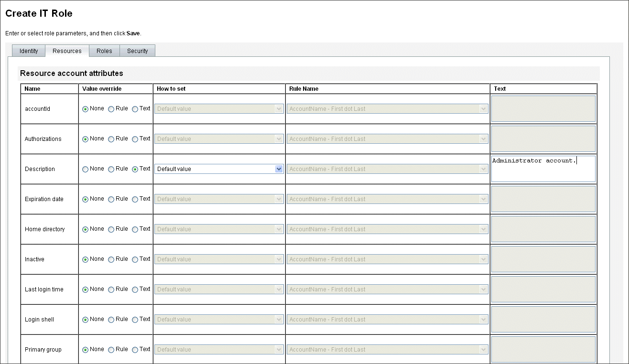This screenshot has width=629, height=364.
Task: Select Rule override for Home directory
Action: point(111,229)
